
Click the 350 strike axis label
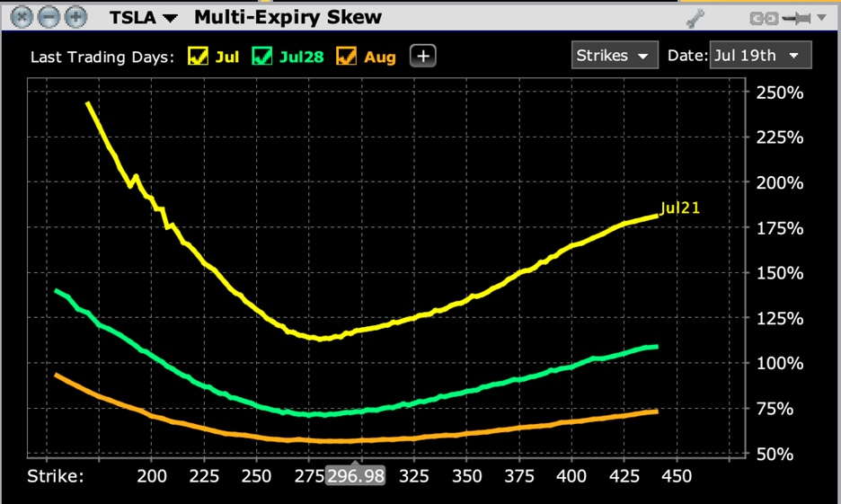[x=466, y=476]
